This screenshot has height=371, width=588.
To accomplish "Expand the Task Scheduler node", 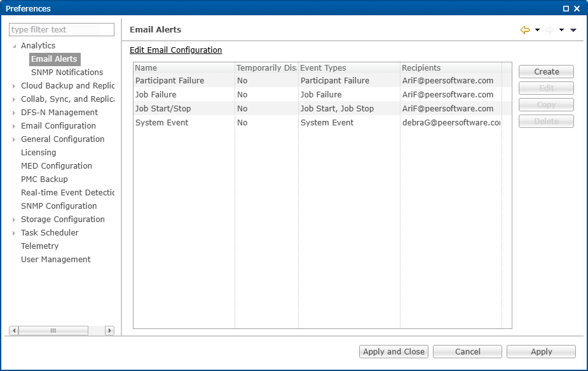I will click(14, 233).
